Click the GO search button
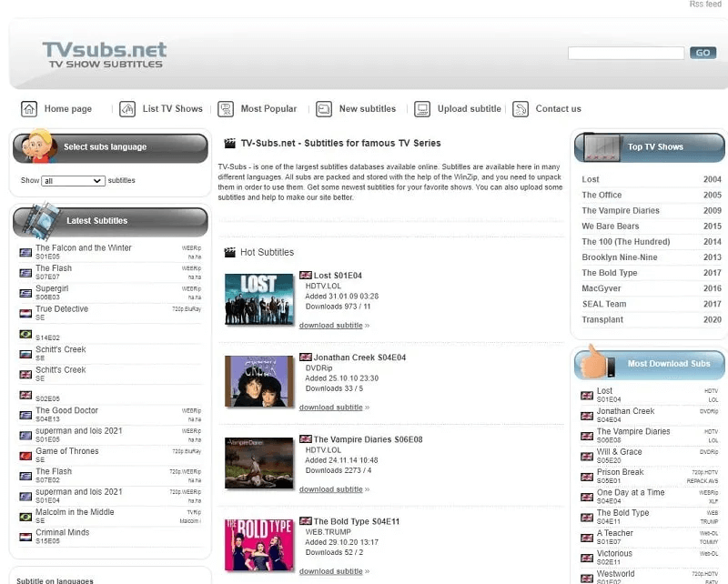Viewport: 728px width, 584px height. pyautogui.click(x=703, y=53)
